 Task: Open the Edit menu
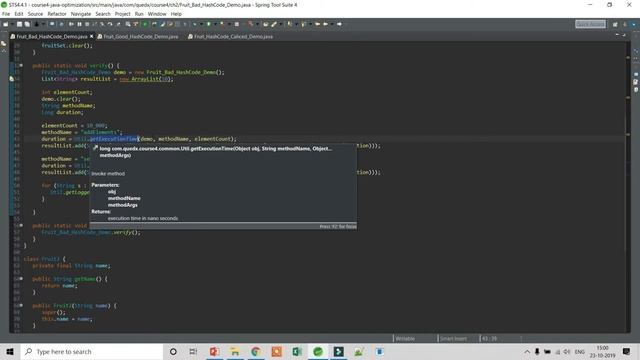pyautogui.click(x=19, y=14)
